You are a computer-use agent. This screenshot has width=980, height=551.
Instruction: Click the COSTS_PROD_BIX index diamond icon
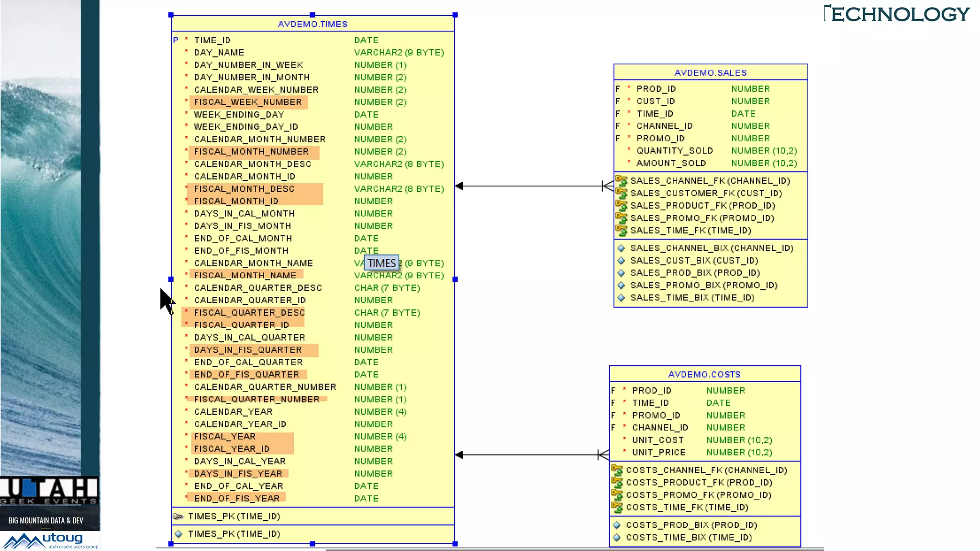[x=617, y=525]
